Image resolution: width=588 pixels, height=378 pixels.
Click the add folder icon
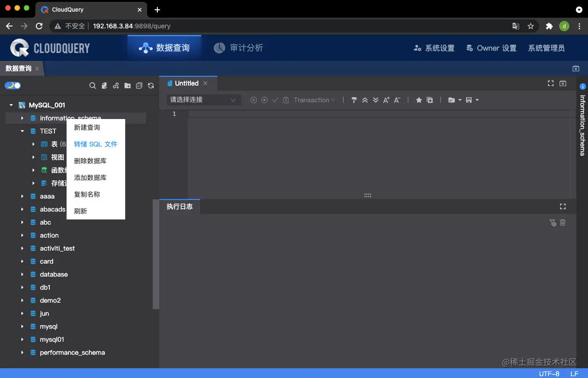(128, 86)
